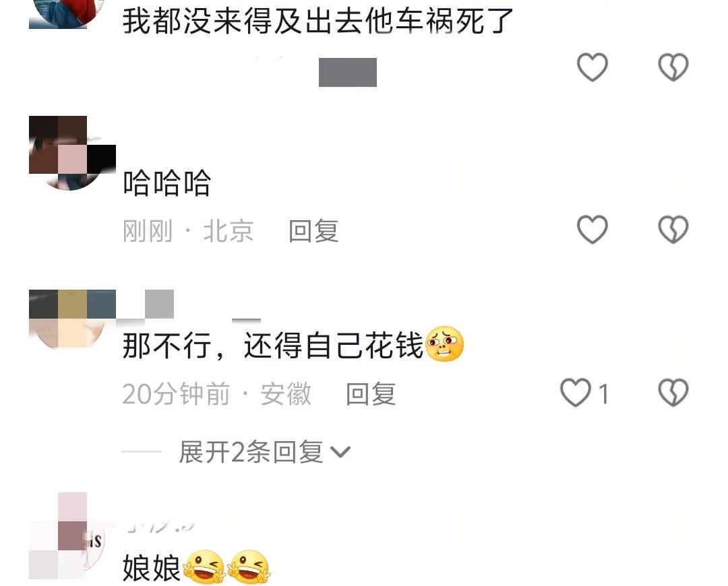Screen dimensions: 728x586
Task: Reply to the 20分钟前 安徽 comment
Action: click(371, 394)
